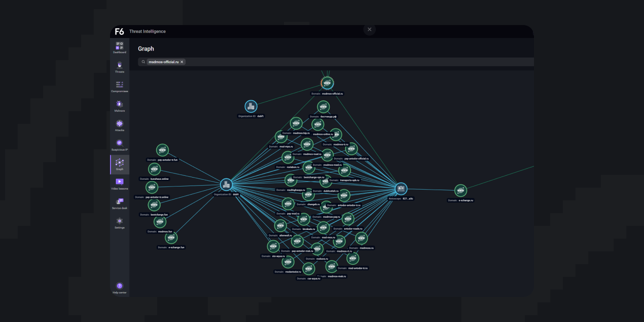Image resolution: width=644 pixels, height=322 pixels.
Task: Select the msdmos-official.ru domain node
Action: (x=327, y=83)
